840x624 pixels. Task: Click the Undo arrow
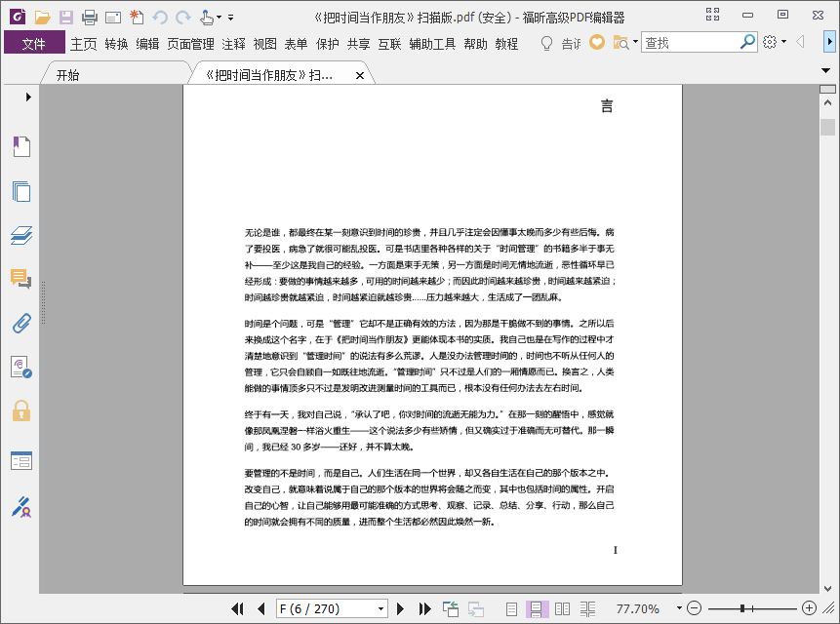coord(160,18)
